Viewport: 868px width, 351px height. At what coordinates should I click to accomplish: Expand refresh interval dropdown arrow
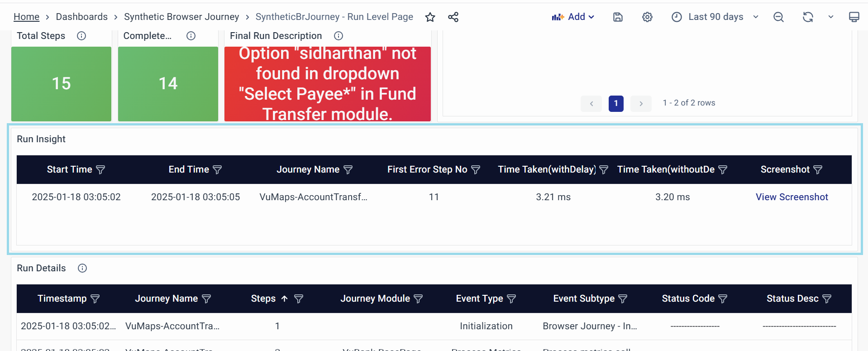click(x=830, y=17)
